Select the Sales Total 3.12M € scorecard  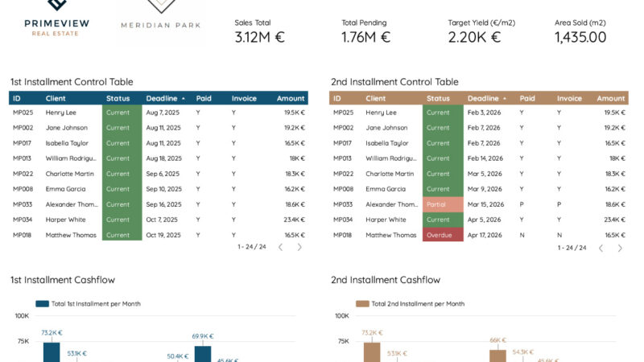259,31
